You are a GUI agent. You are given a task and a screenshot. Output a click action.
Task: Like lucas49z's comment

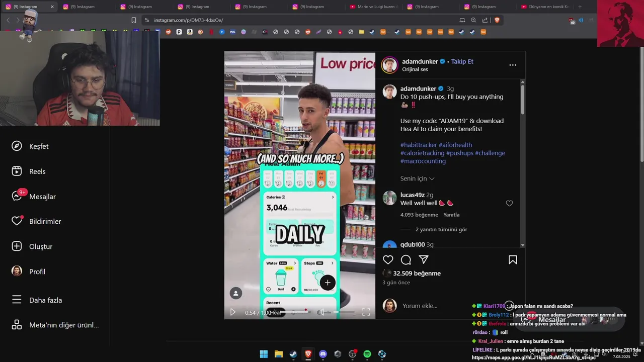coord(509,203)
